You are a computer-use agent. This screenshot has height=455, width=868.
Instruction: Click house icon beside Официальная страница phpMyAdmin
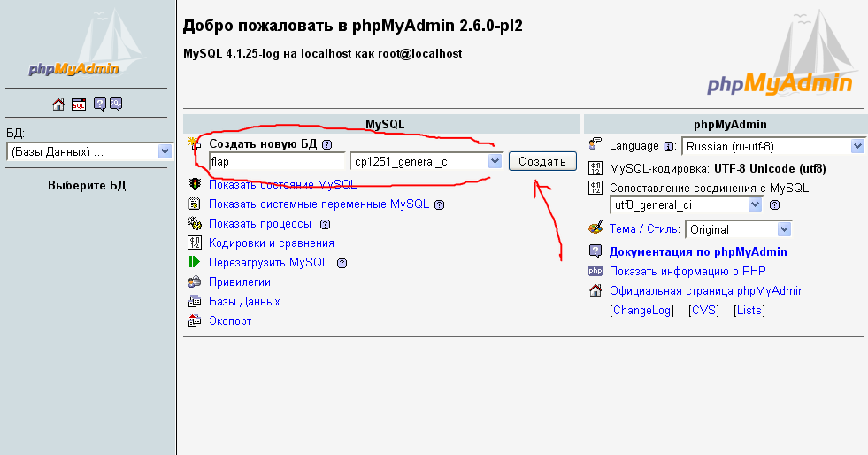tap(595, 290)
